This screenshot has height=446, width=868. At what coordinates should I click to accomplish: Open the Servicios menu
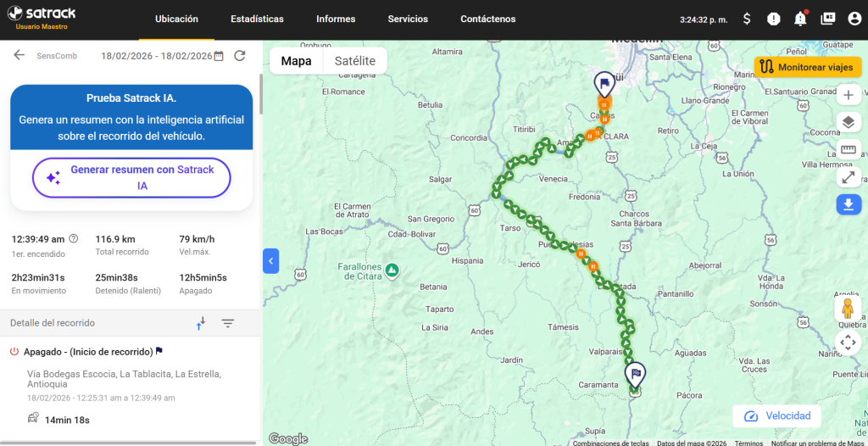click(408, 19)
